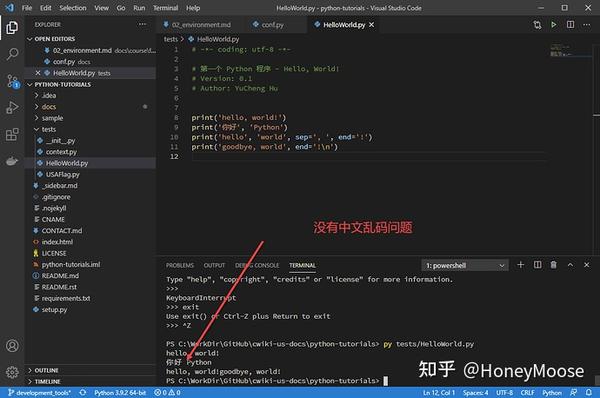Open the Extensions view
The image size is (600, 398).
pyautogui.click(x=12, y=134)
